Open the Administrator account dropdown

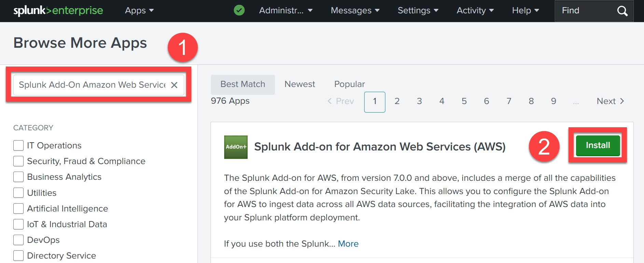[286, 11]
